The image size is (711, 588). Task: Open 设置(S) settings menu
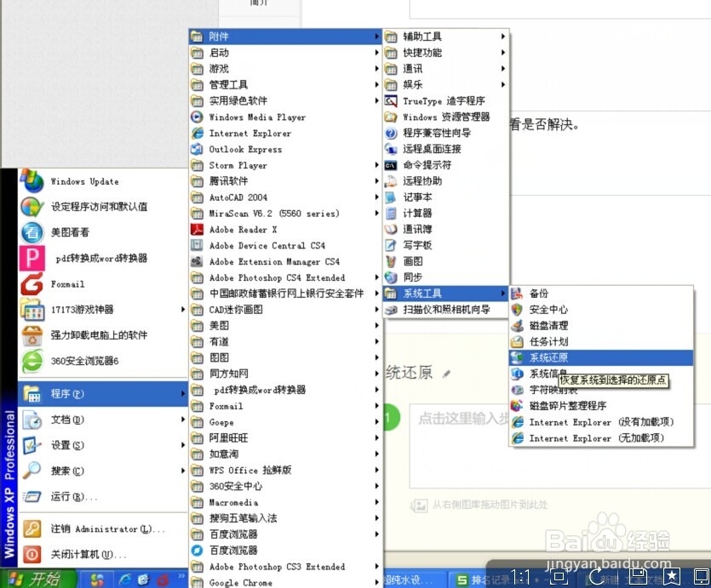103,445
